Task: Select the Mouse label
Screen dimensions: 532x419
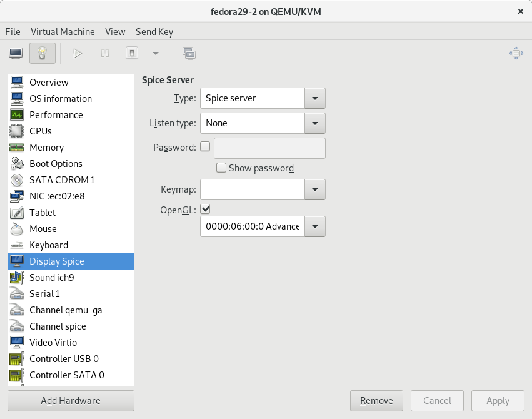Action: [x=43, y=229]
